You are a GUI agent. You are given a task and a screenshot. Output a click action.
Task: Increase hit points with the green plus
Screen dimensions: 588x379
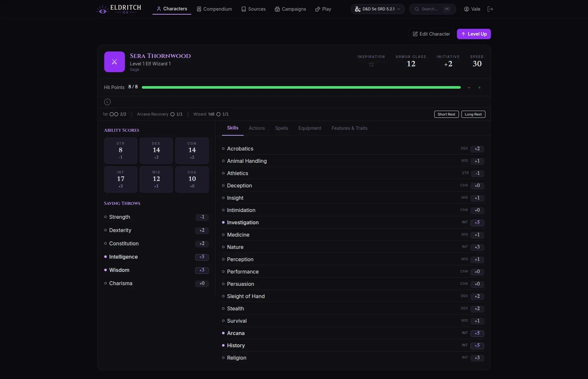coord(479,88)
